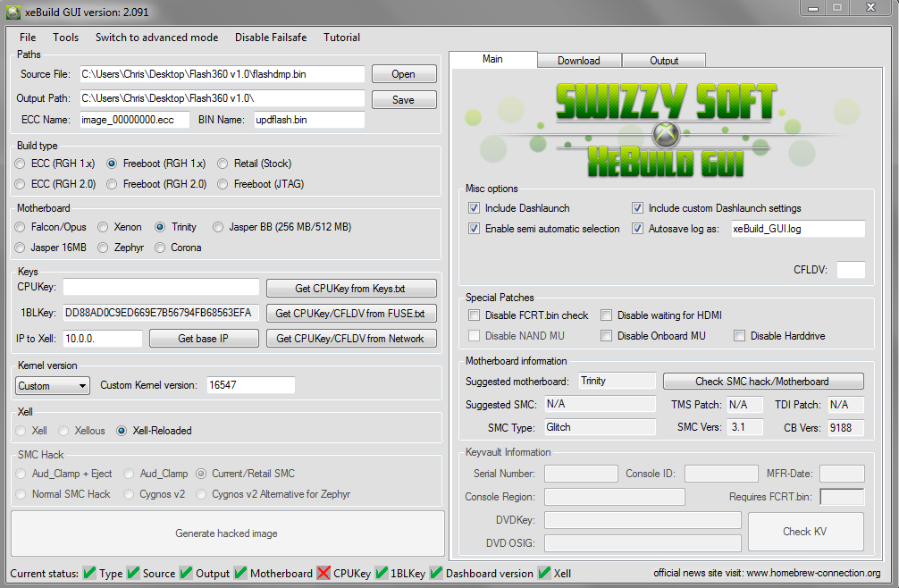Image resolution: width=899 pixels, height=588 pixels.
Task: Select Jasper BB (256 MB/512 MB) motherboard
Action: [282, 228]
